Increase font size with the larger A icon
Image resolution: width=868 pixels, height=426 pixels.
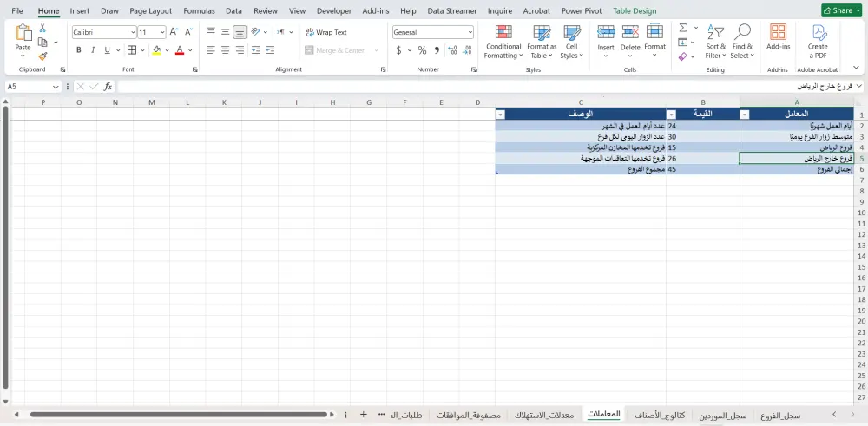tap(174, 32)
